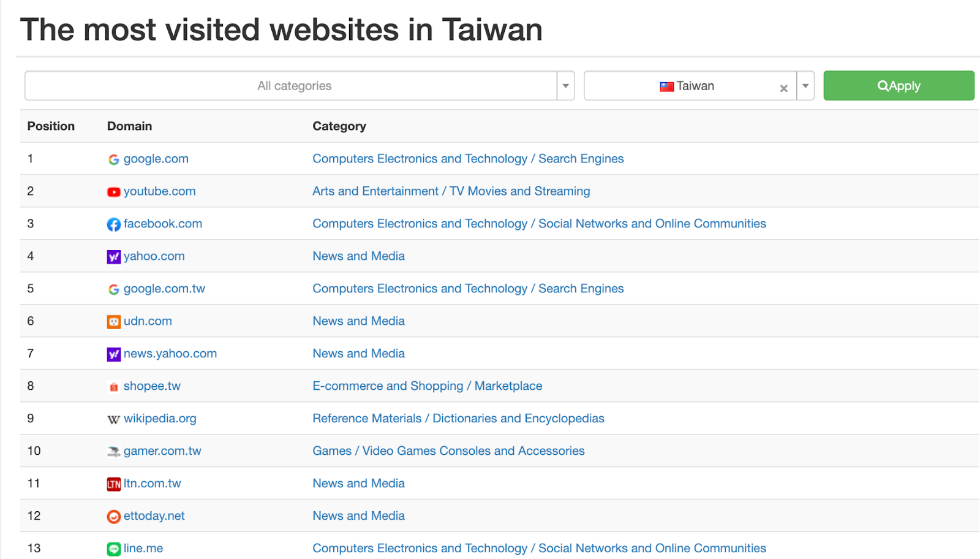Open News and Media category for udn.com
Screen dimensions: 980x559
point(358,321)
